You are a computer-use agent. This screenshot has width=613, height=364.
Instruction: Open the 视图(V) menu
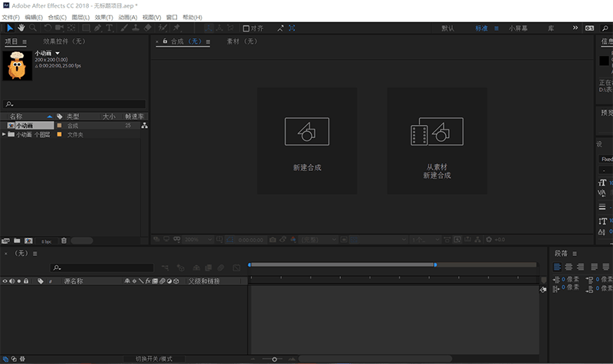(152, 17)
